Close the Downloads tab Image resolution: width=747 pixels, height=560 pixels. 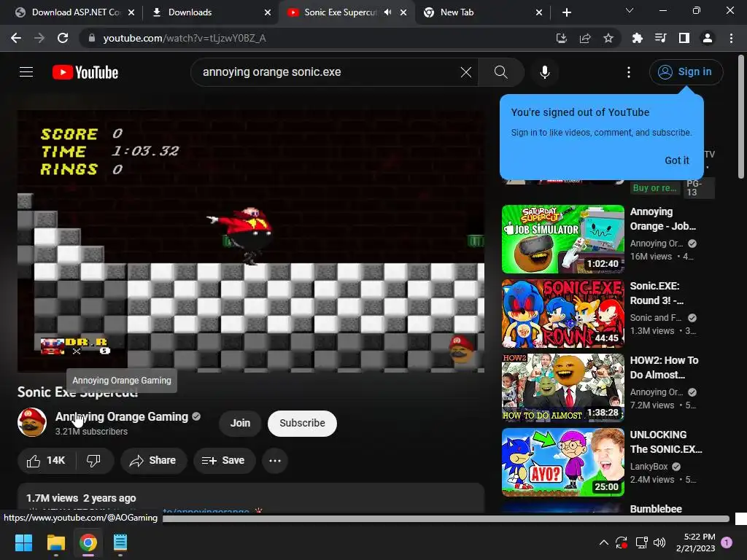[x=268, y=12]
